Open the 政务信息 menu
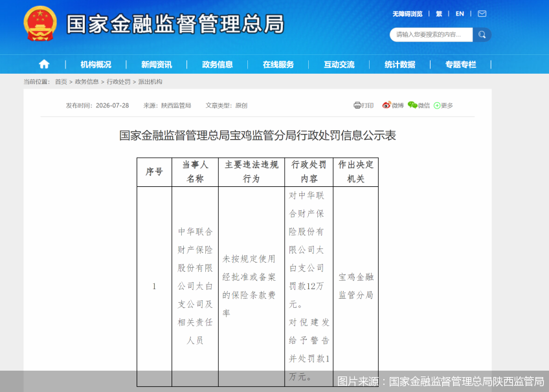The image size is (549, 392). [218, 65]
